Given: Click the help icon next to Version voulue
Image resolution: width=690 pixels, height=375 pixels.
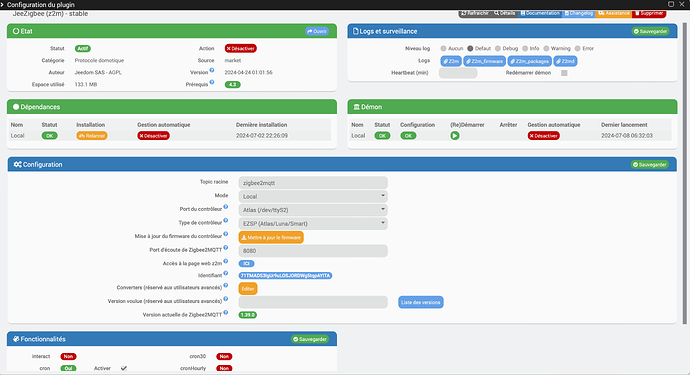Looking at the screenshot, I should click(x=226, y=299).
